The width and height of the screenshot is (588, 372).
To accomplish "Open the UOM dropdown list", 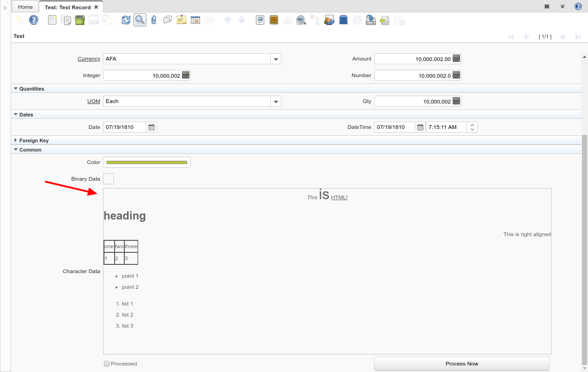I will [276, 102].
